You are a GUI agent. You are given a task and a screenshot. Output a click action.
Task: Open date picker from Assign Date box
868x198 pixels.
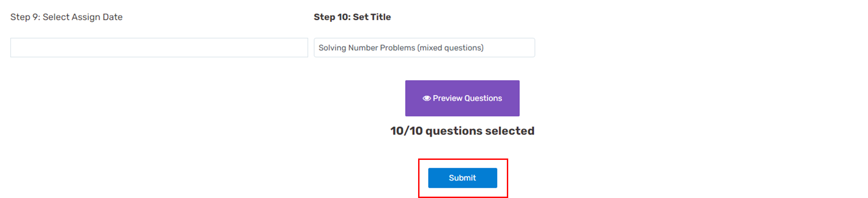pos(159,47)
